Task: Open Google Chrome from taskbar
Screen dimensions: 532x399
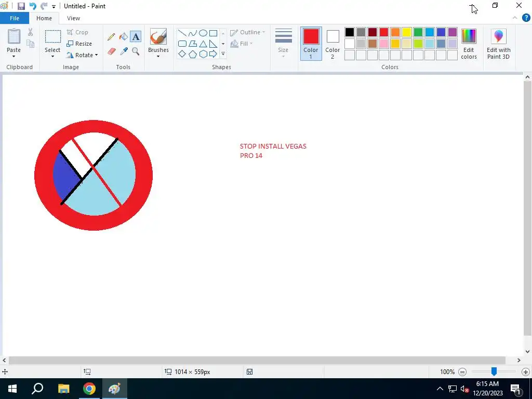Action: pos(89,389)
